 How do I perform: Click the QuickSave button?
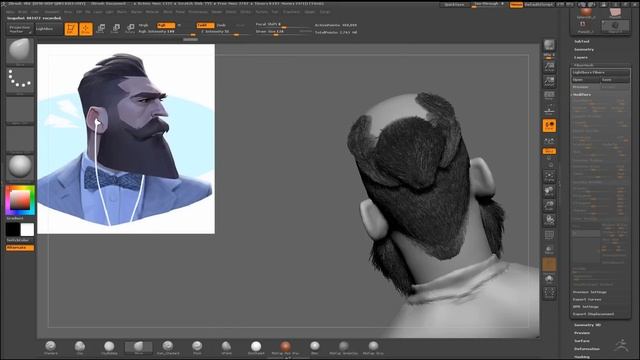[x=454, y=4]
